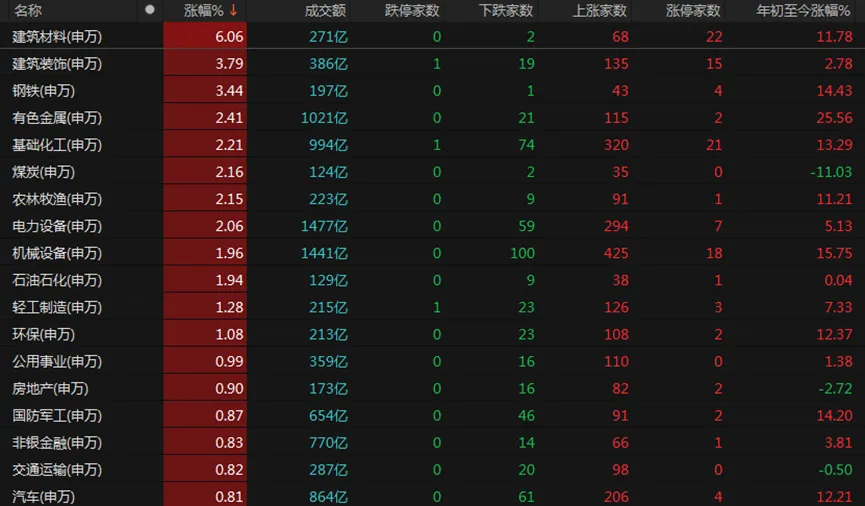
Task: Click the 1477亿 turnover value
Action: 324,226
